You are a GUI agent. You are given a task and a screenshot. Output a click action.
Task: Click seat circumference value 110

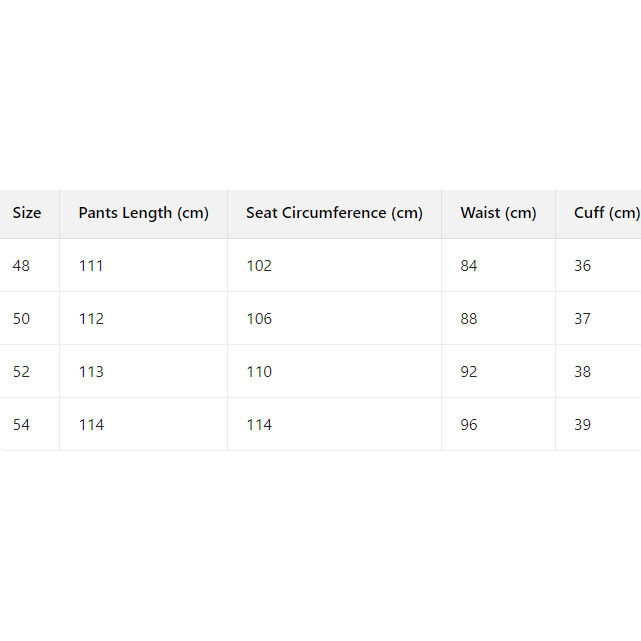259,372
